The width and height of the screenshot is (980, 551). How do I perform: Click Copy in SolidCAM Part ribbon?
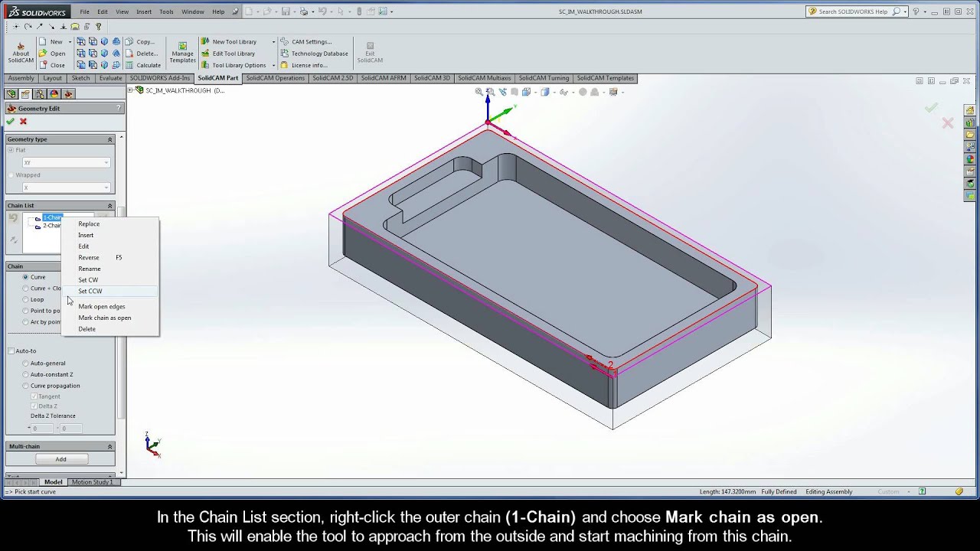(x=139, y=42)
